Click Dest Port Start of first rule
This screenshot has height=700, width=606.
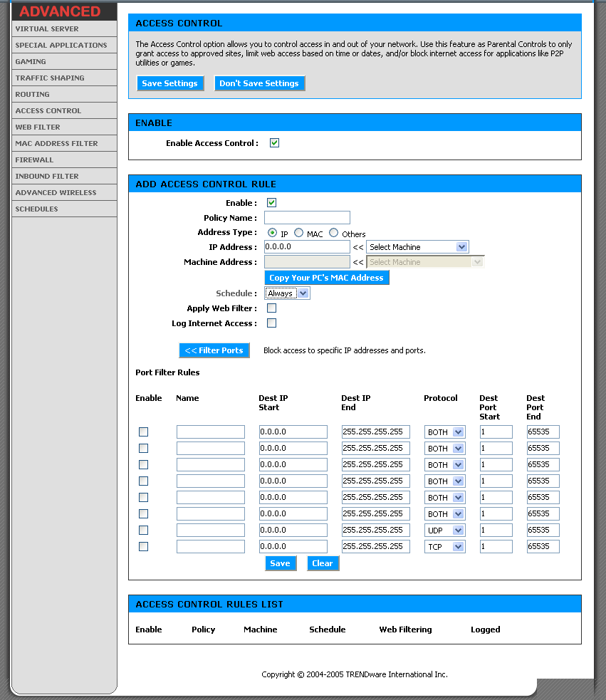coord(496,432)
